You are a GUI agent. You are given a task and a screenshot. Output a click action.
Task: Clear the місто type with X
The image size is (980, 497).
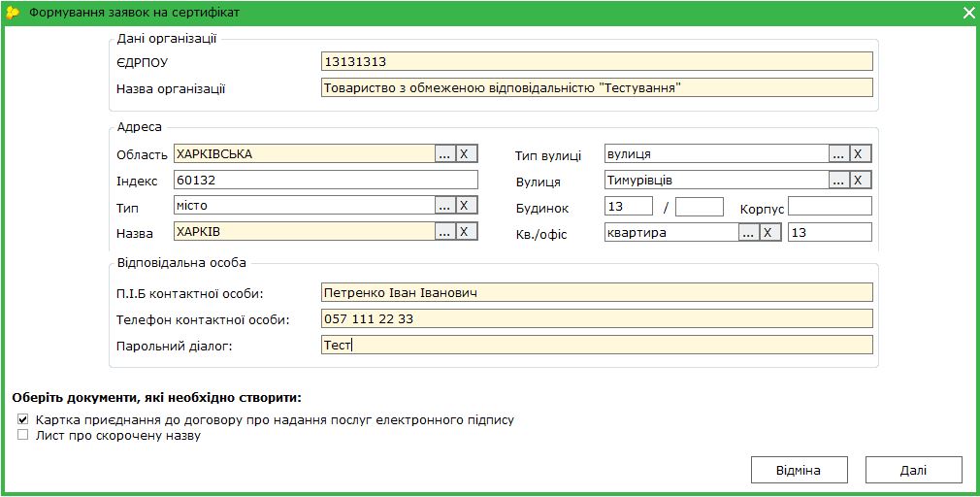[x=465, y=205]
